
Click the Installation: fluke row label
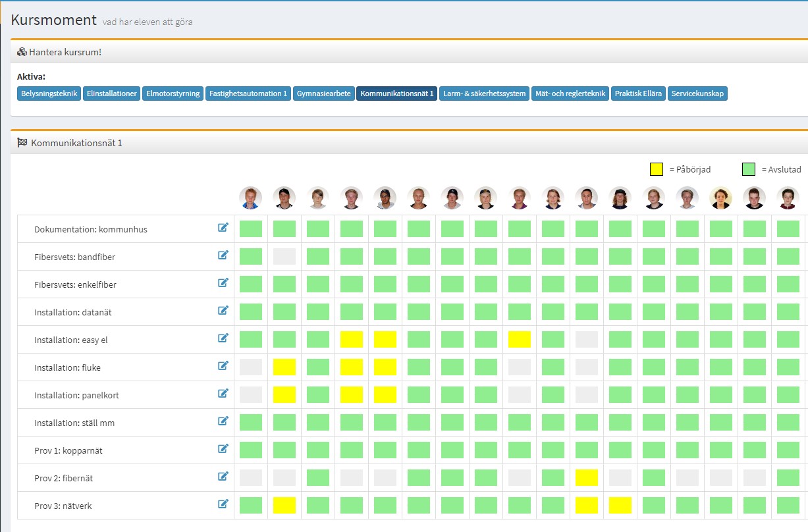[x=68, y=368]
